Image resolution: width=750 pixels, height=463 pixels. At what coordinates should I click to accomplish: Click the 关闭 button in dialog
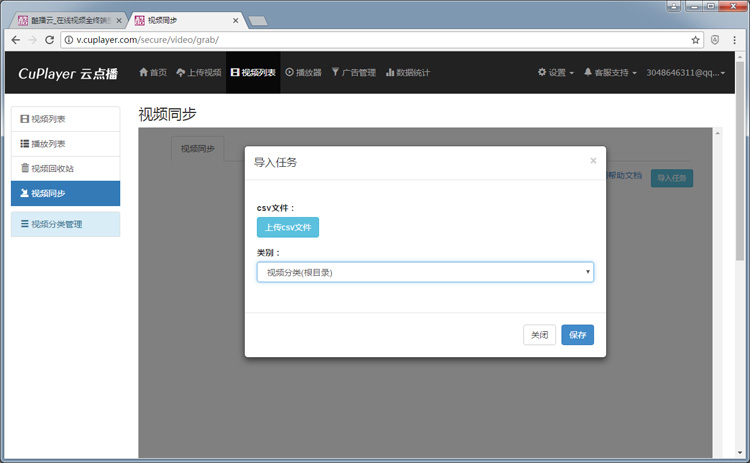tap(539, 335)
